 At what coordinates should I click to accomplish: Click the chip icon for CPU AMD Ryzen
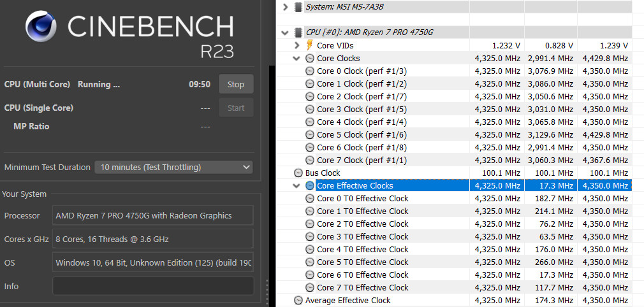pyautogui.click(x=298, y=32)
